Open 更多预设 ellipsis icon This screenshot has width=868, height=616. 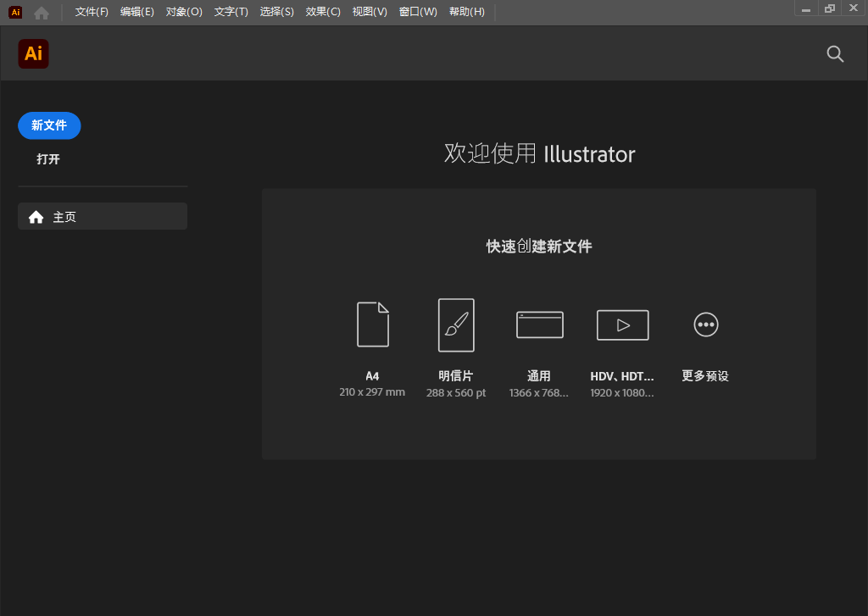706,325
